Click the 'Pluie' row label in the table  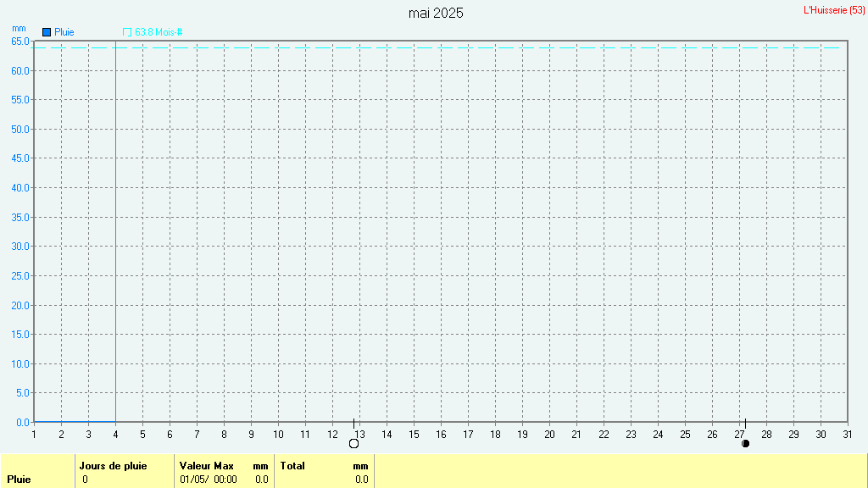coord(19,480)
